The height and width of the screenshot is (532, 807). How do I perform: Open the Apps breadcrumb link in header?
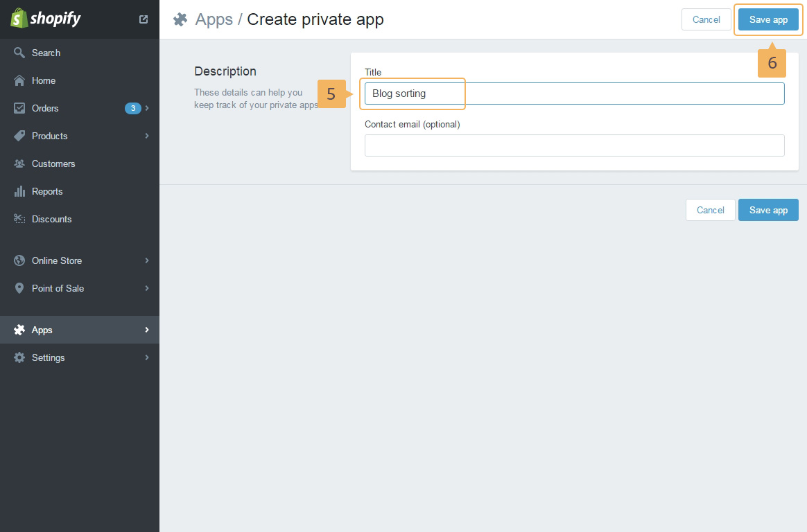click(x=214, y=19)
